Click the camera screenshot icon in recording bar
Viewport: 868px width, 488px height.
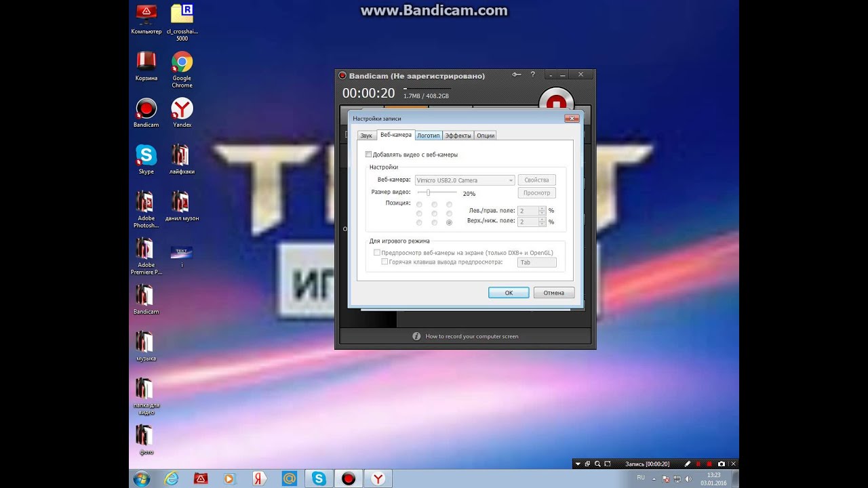coord(722,464)
